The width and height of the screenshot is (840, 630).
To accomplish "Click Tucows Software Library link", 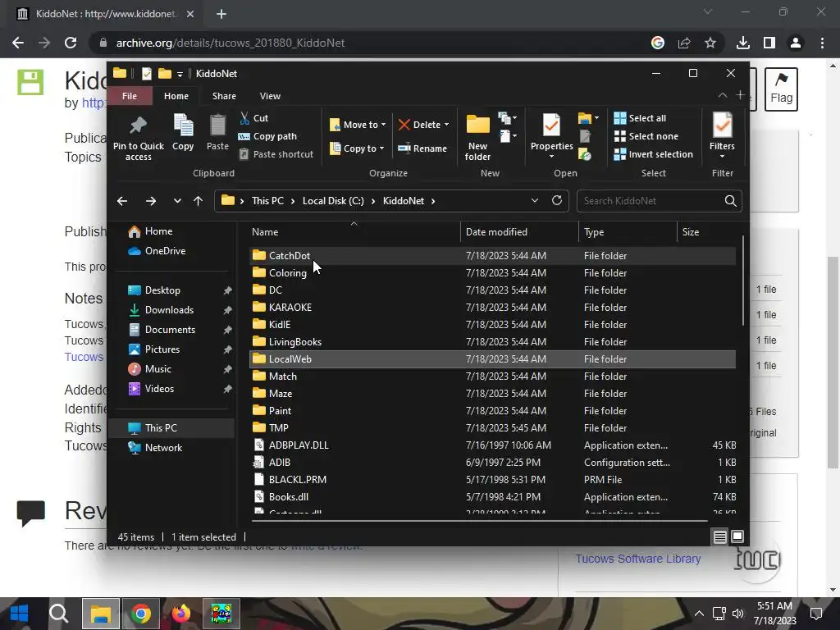I will [x=638, y=559].
